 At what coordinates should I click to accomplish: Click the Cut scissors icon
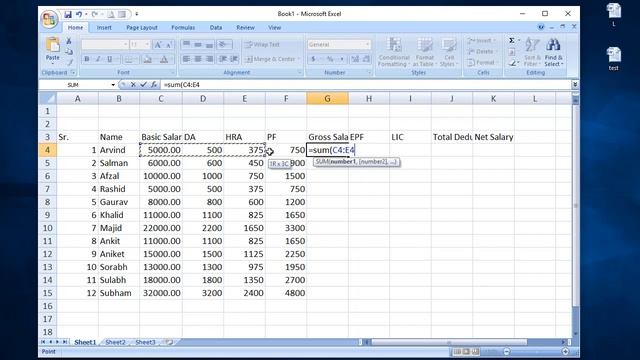[x=69, y=41]
